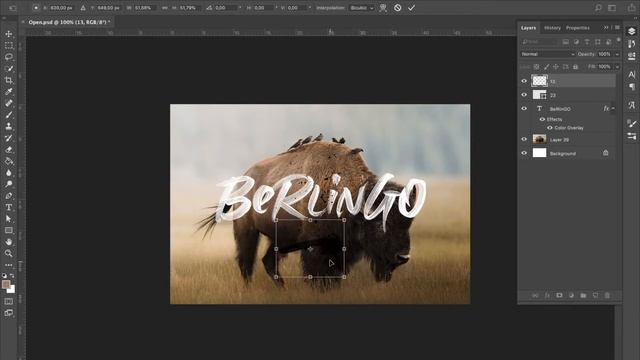This screenshot has height=360, width=640.
Task: Select the Clone Stamp tool
Action: click(x=9, y=127)
